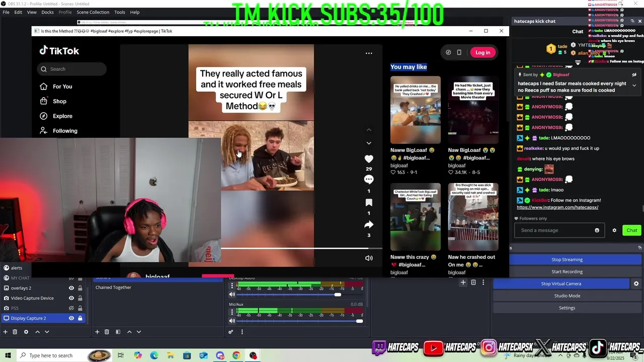Open the Help menu in OBS
Image resolution: width=644 pixels, height=362 pixels.
tap(135, 12)
